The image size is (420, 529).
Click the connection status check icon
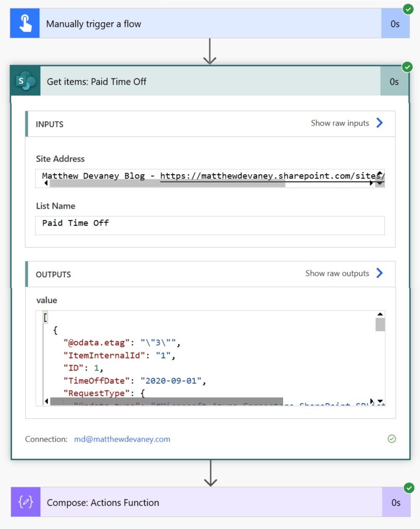click(x=392, y=439)
